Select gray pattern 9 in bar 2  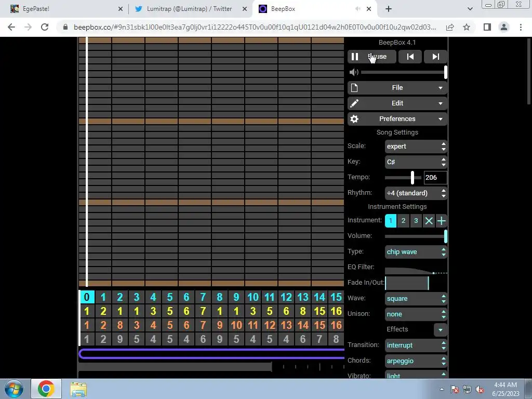pyautogui.click(x=120, y=339)
